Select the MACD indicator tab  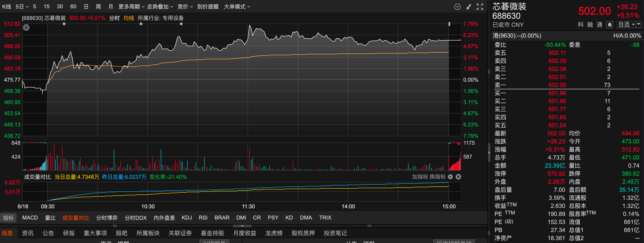pos(30,217)
